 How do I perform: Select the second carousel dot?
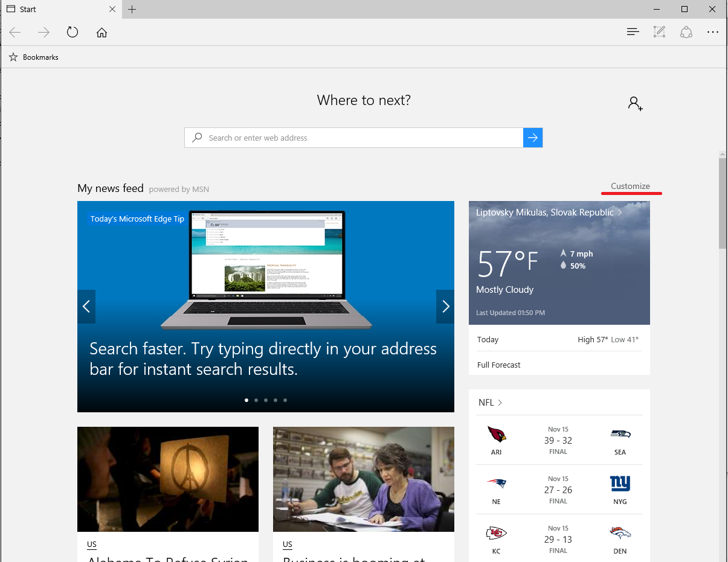256,400
